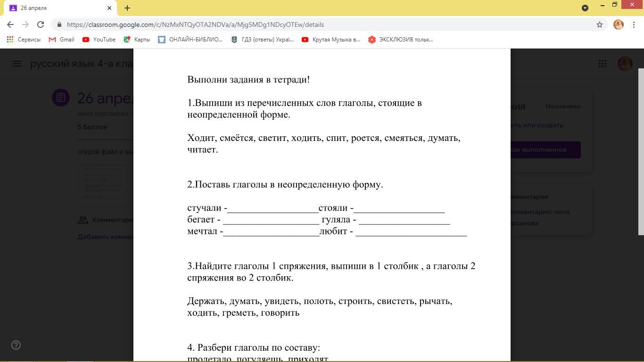Click the class comments people icon
644x362 pixels.
[83, 220]
